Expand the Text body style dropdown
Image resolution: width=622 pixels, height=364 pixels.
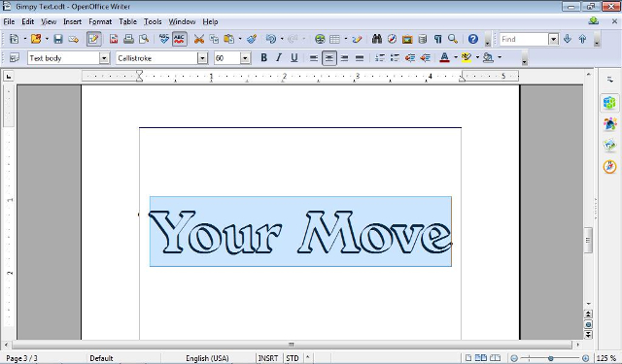pos(104,58)
